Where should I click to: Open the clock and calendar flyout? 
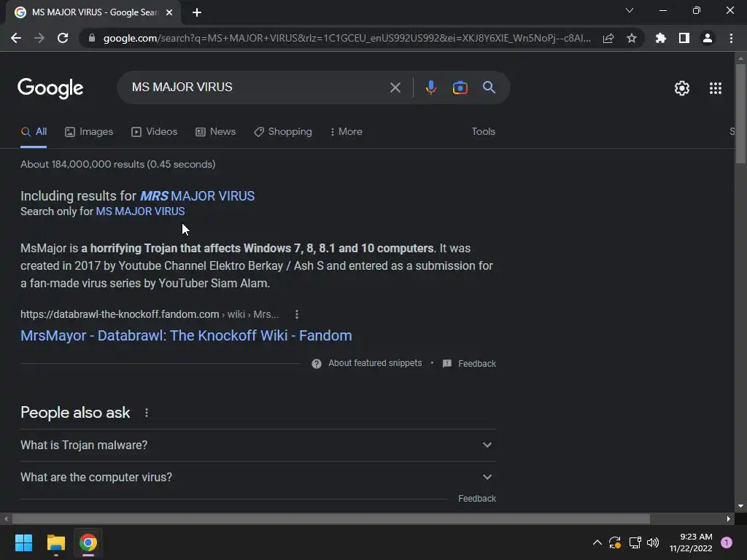[691, 542]
